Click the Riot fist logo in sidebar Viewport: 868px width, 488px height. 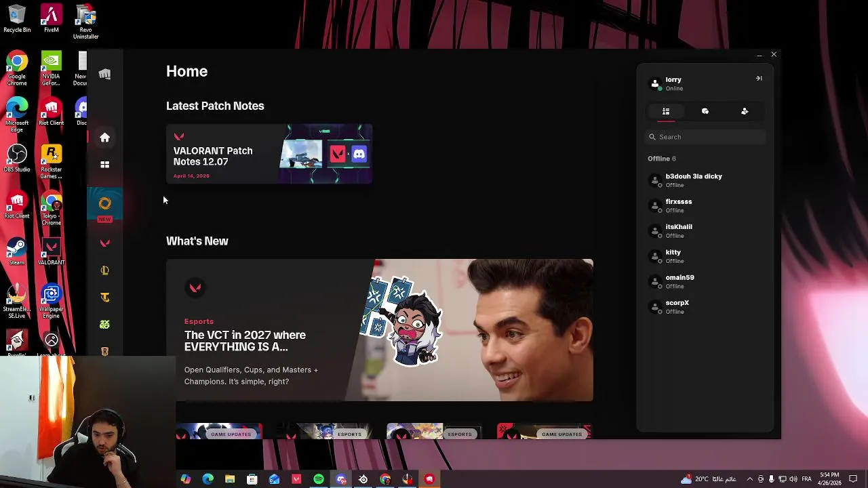click(x=104, y=74)
